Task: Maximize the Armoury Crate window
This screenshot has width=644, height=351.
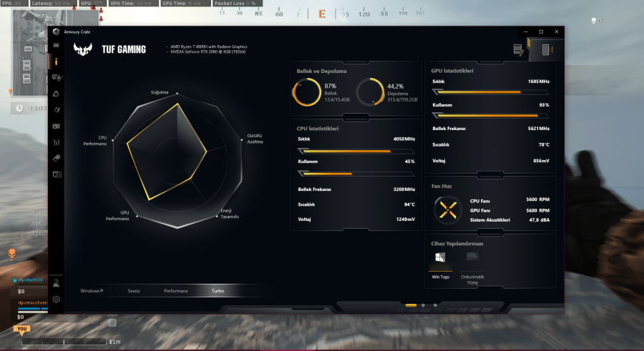Action: coord(541,31)
